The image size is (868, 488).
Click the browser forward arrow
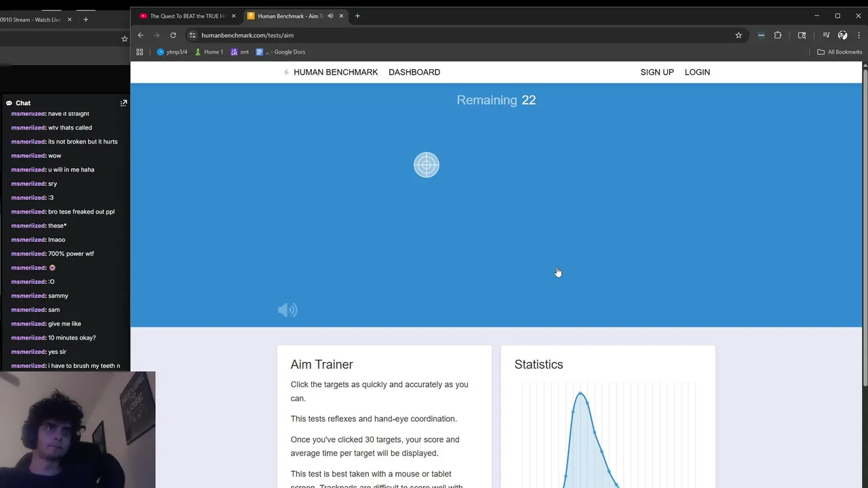pyautogui.click(x=157, y=35)
